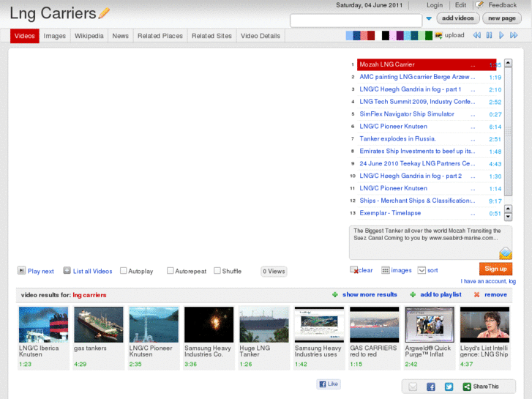Screen dimensions: 532x399
Task: Share via the Facebook icon in share bar
Action: pyautogui.click(x=431, y=387)
